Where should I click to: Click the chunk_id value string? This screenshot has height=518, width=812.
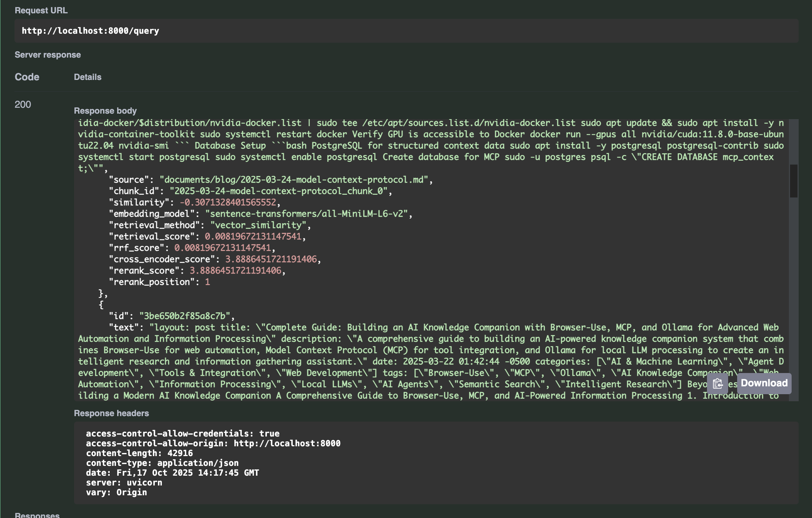pos(278,191)
